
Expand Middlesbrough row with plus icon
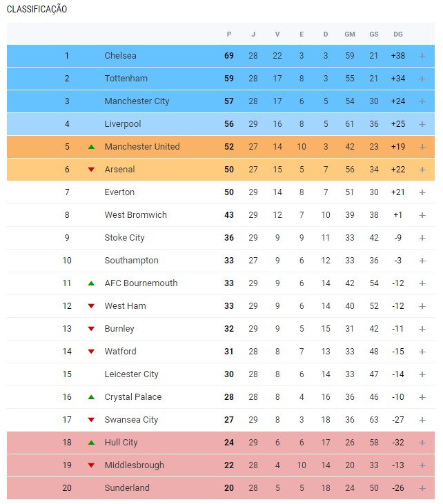[x=422, y=465]
